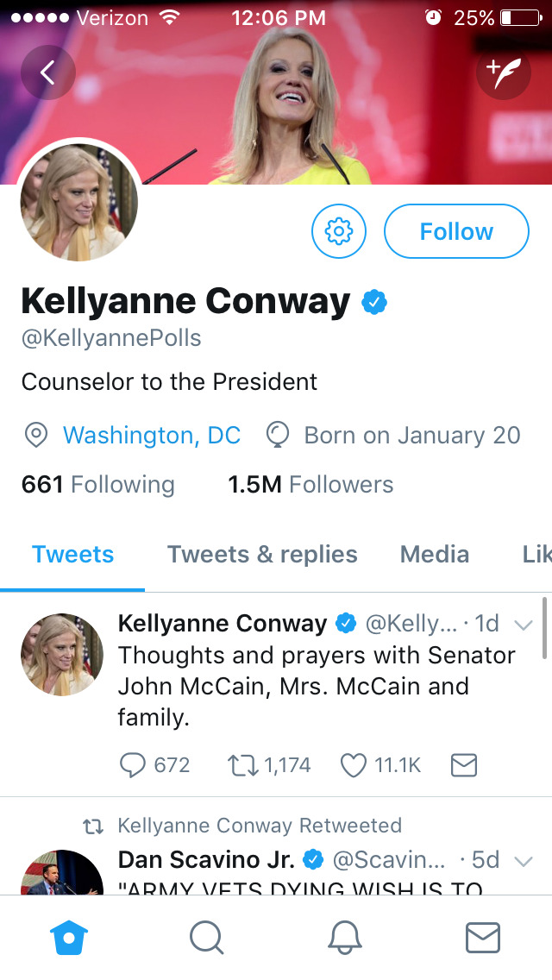Compose a new tweet with feather icon
Screen dimensions: 552x980
(x=503, y=72)
